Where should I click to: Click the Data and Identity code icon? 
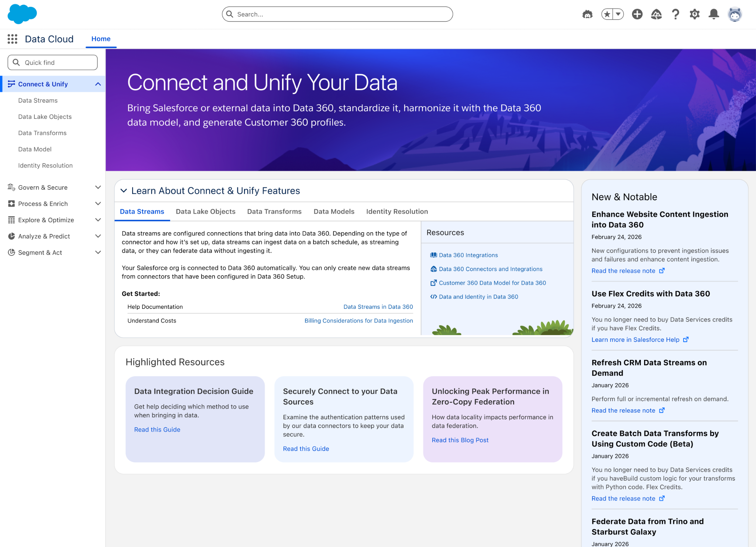pyautogui.click(x=433, y=297)
